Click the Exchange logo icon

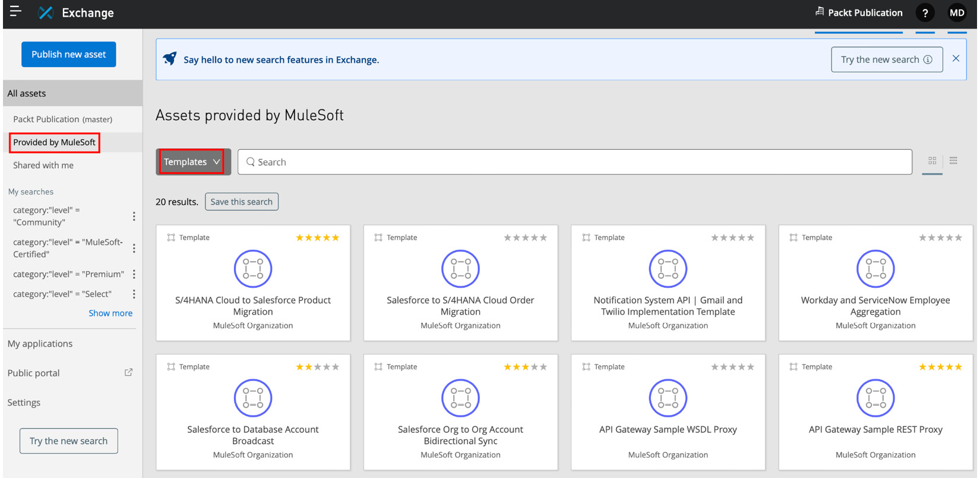[46, 12]
